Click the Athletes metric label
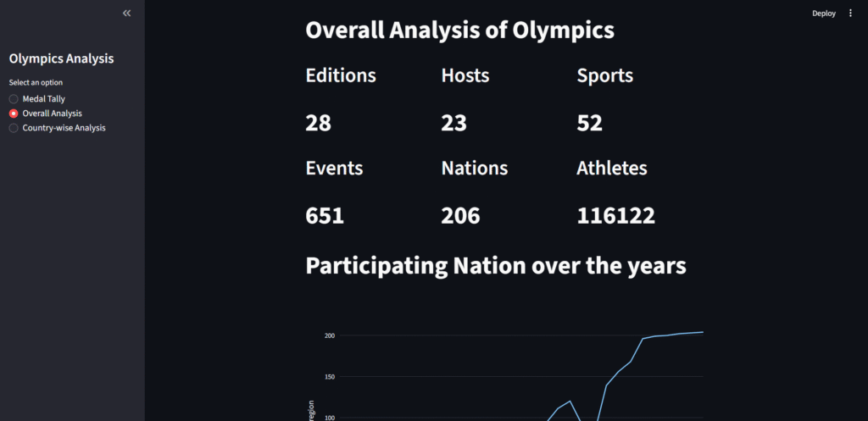Image resolution: width=868 pixels, height=421 pixels. coord(611,168)
